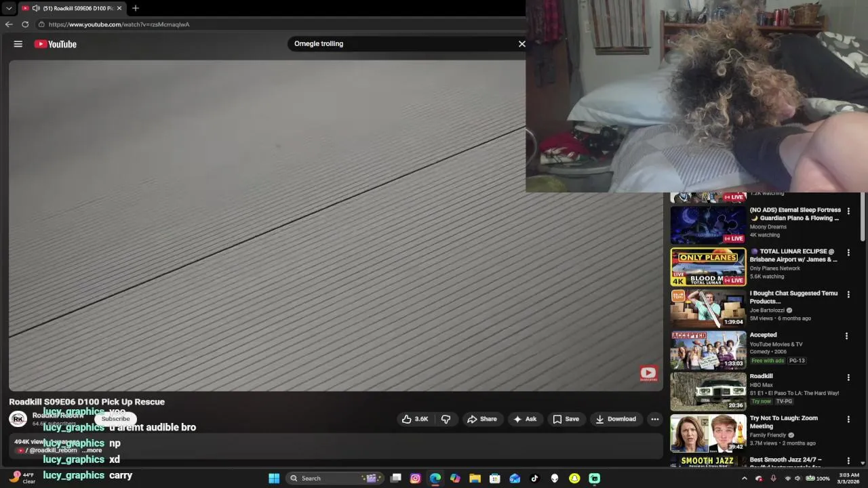The width and height of the screenshot is (868, 488).
Task: Open options for Temu Products video
Action: [848, 295]
